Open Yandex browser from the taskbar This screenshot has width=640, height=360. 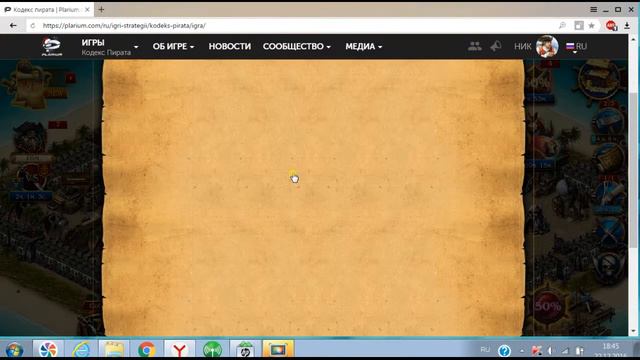pos(179,350)
